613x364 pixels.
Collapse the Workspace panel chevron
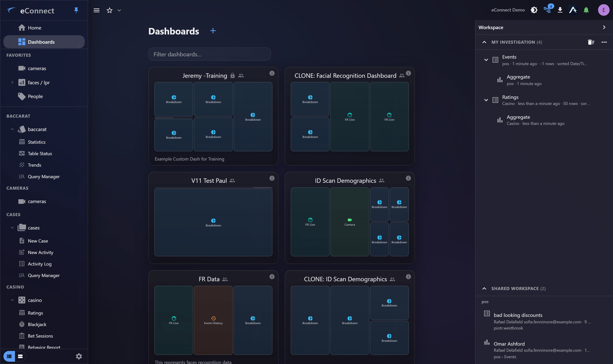[604, 27]
